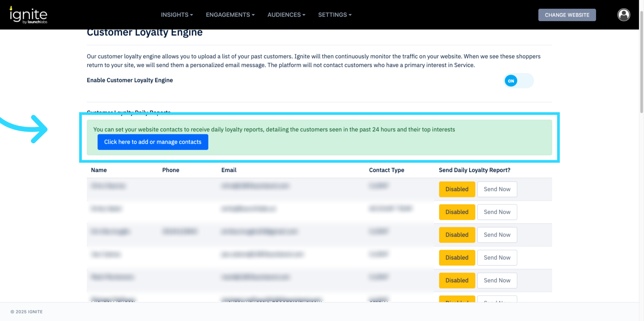The image size is (644, 321).
Task: Open the user profile avatar icon
Action: click(x=624, y=15)
